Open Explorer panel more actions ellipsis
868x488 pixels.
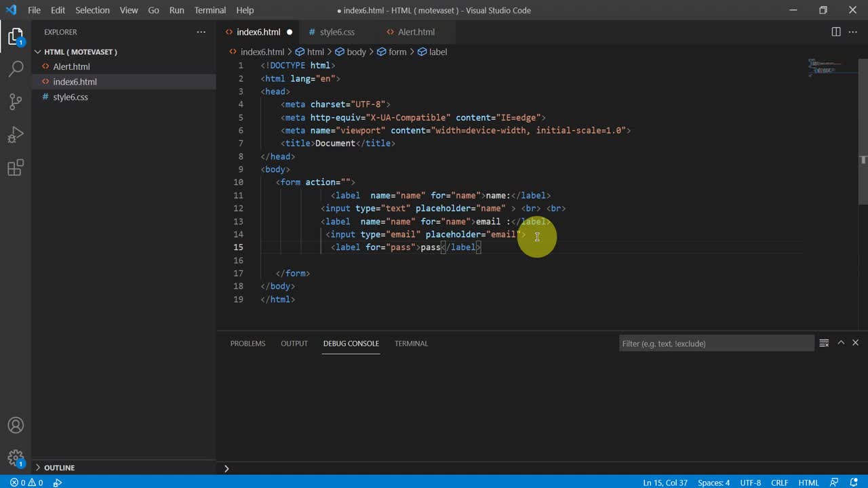(201, 32)
